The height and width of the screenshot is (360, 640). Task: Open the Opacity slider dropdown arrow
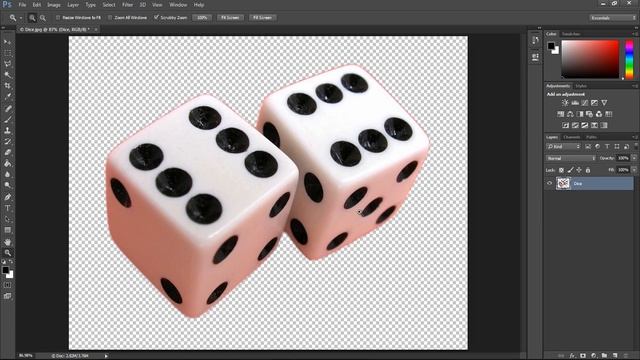click(x=634, y=158)
